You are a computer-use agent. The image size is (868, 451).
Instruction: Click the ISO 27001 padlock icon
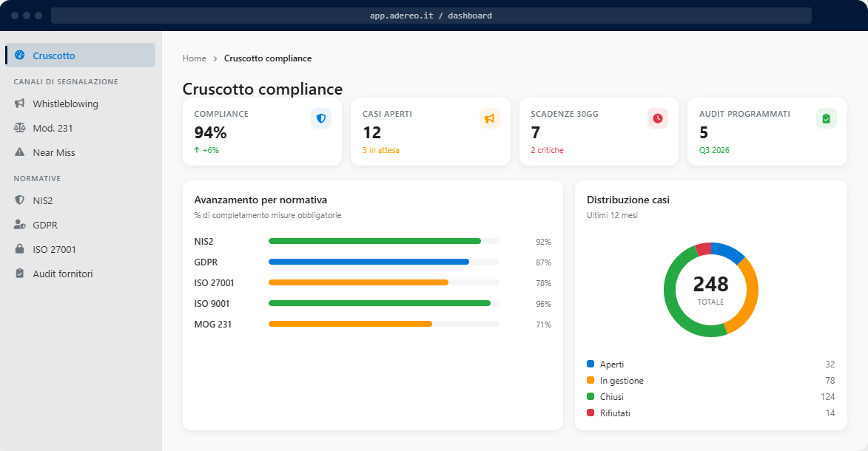tap(19, 248)
